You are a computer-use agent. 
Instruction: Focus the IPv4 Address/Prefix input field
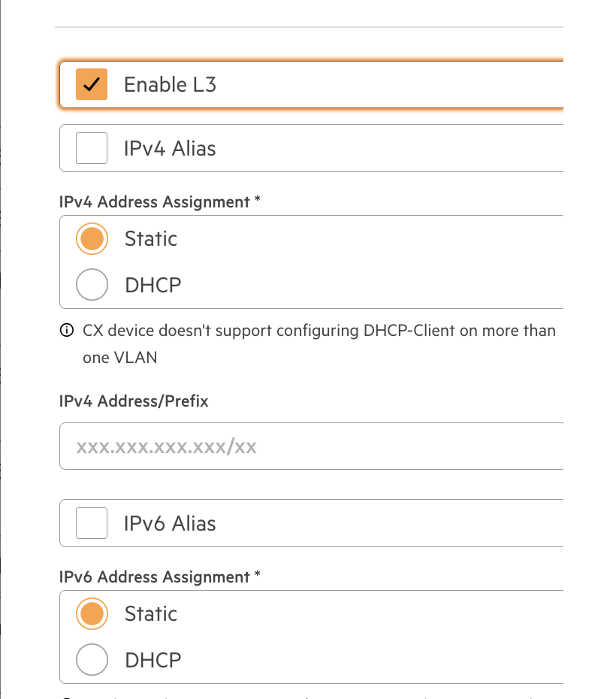(311, 446)
